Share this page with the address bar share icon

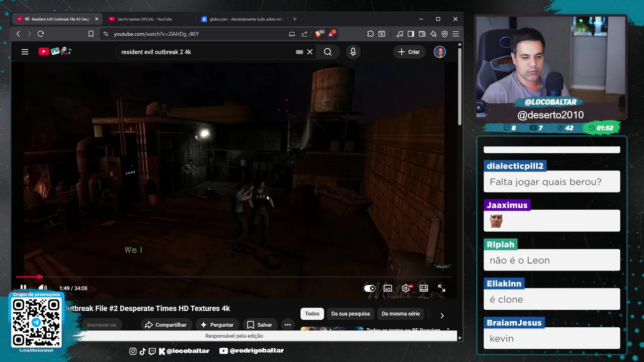(x=304, y=34)
